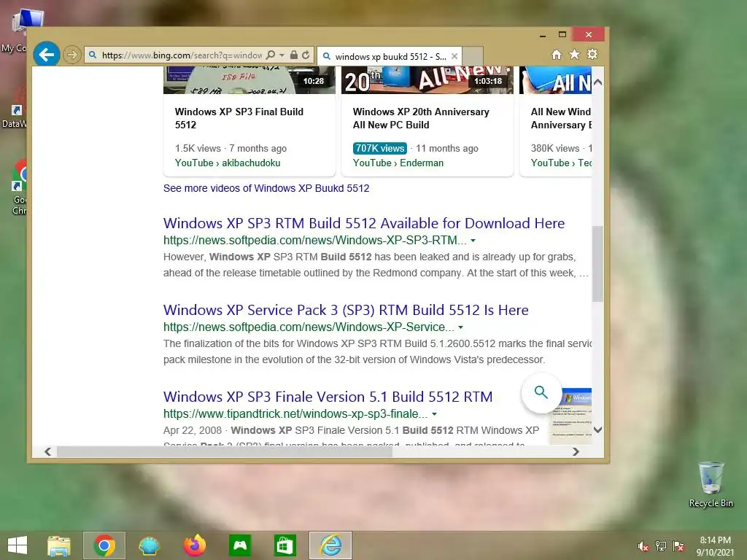Open 'Windows XP SP3 Final Build 5512' video title
The image size is (747, 560).
[239, 118]
